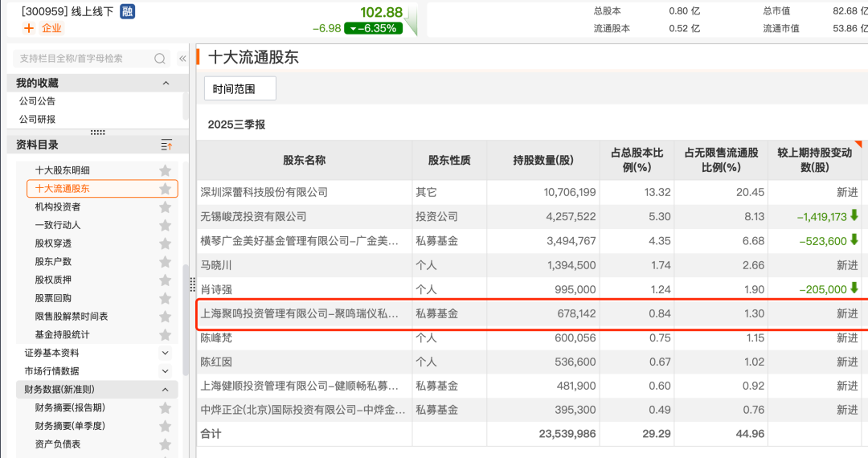Expand the 市场行情数据 category
The width and height of the screenshot is (868, 458).
(x=165, y=371)
